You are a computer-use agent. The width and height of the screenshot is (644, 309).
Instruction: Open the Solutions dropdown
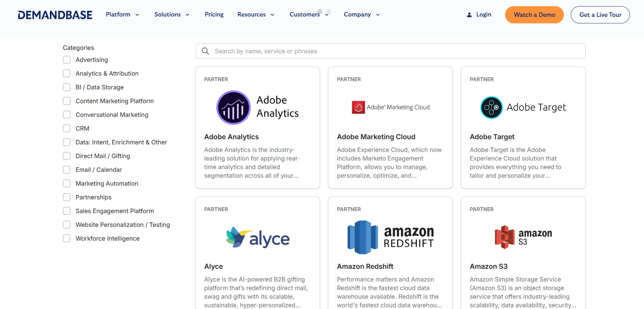coord(172,14)
